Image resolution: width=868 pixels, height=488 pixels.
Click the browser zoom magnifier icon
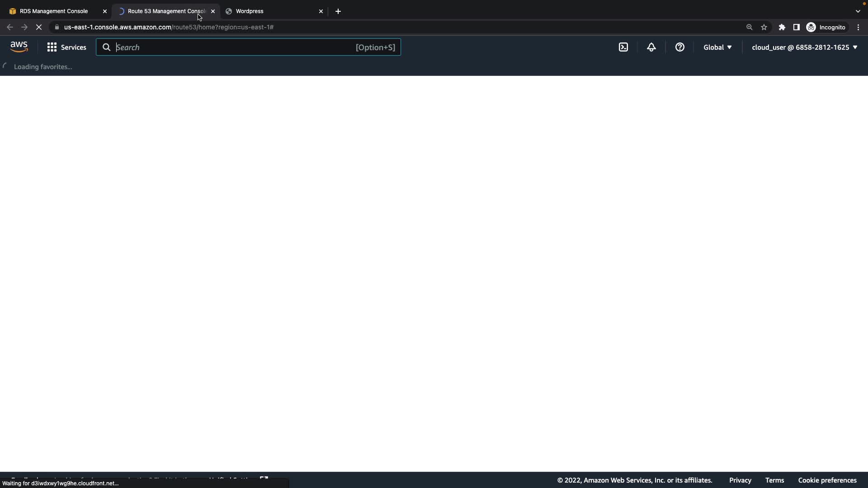click(x=749, y=27)
